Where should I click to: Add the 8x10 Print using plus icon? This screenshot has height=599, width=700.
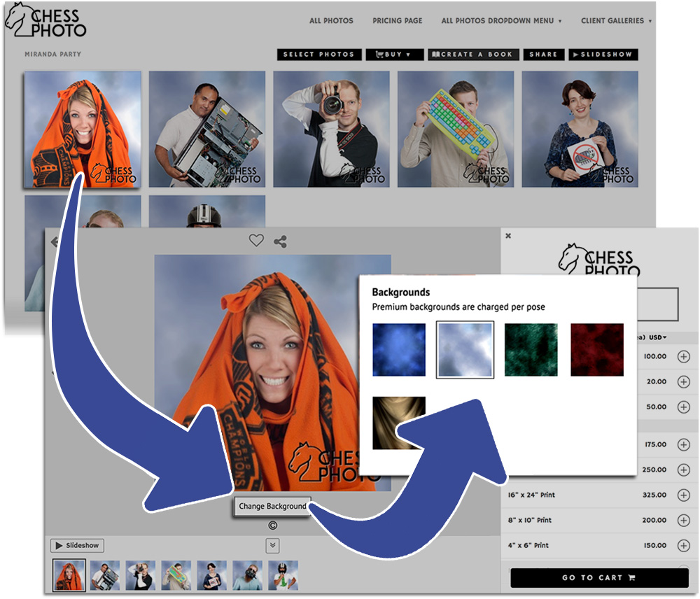pyautogui.click(x=683, y=520)
